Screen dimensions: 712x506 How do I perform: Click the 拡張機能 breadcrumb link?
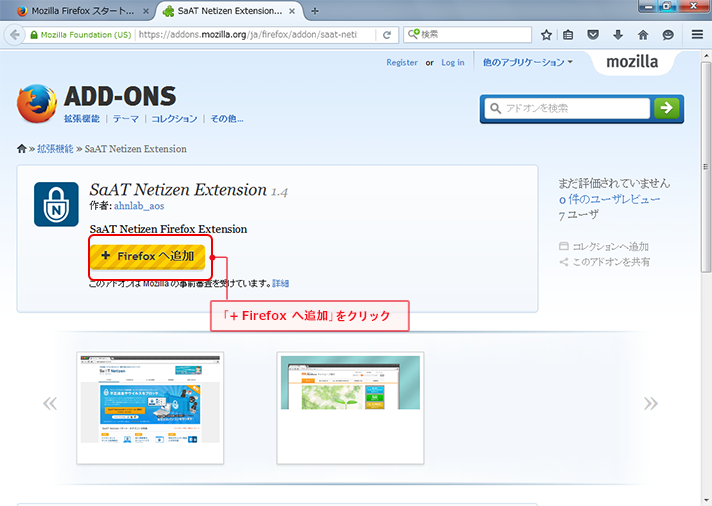pos(55,149)
